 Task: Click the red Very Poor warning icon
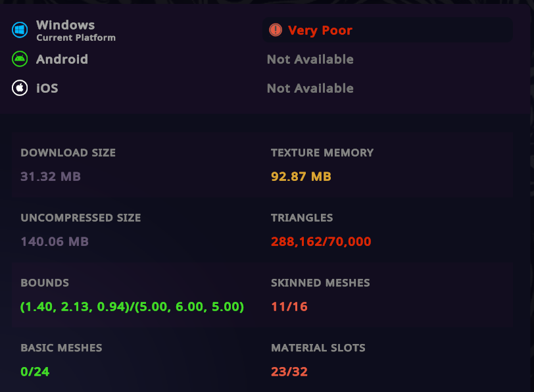point(276,30)
